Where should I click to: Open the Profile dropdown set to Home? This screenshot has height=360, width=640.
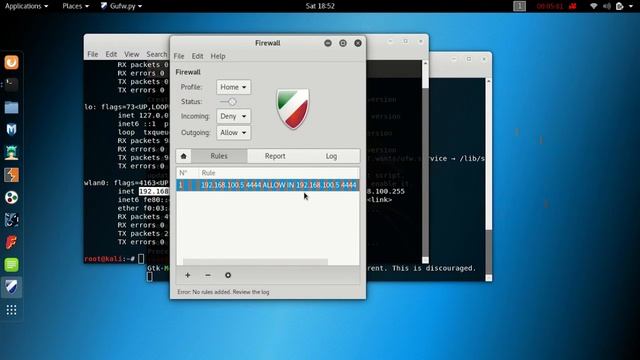click(233, 87)
